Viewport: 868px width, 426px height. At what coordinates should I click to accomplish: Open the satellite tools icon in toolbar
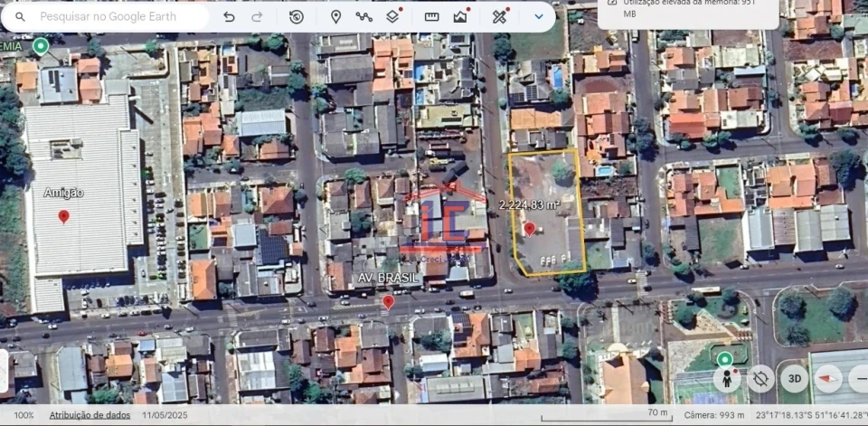(499, 16)
